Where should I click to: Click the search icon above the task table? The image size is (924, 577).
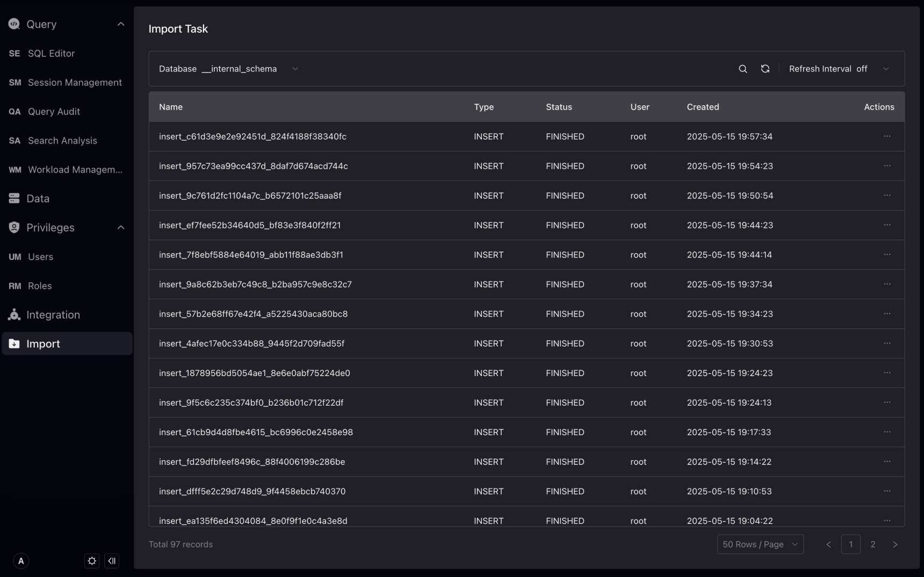tap(743, 69)
